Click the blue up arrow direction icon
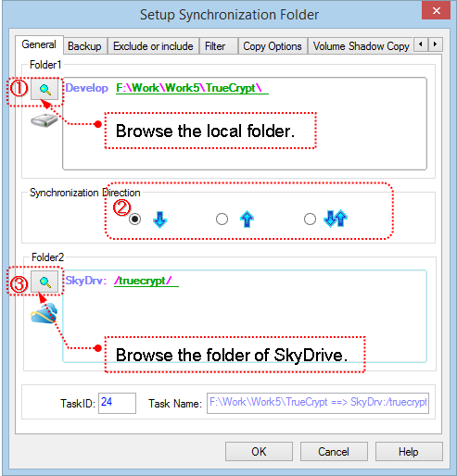Screen dimensions: 457x476 click(247, 219)
